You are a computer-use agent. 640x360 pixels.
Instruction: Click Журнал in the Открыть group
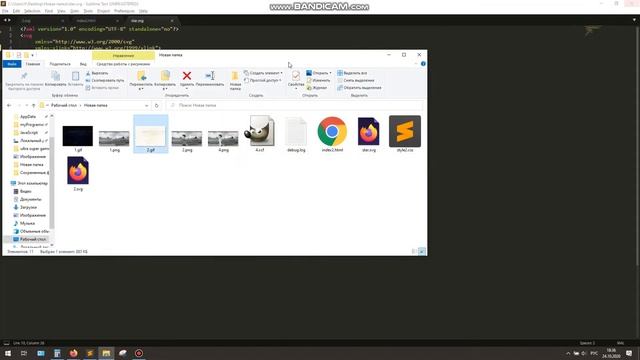click(317, 88)
